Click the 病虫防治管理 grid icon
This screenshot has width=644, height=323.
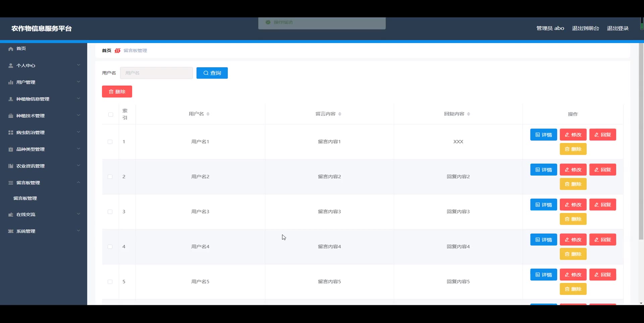pos(11,133)
